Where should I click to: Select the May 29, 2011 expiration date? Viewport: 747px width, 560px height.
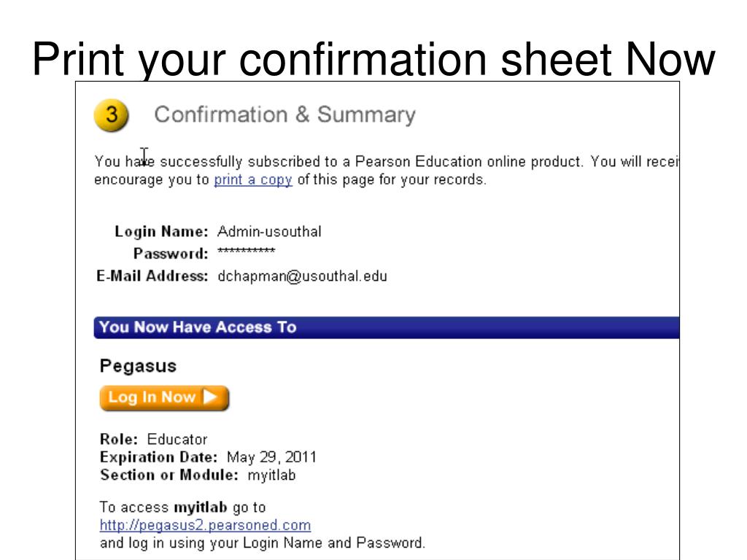(x=271, y=457)
